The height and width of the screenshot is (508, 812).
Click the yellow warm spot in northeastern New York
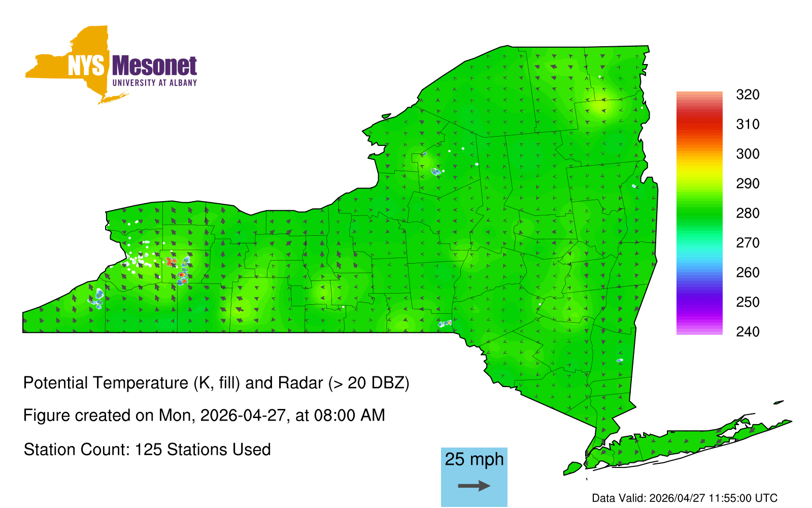click(x=602, y=107)
